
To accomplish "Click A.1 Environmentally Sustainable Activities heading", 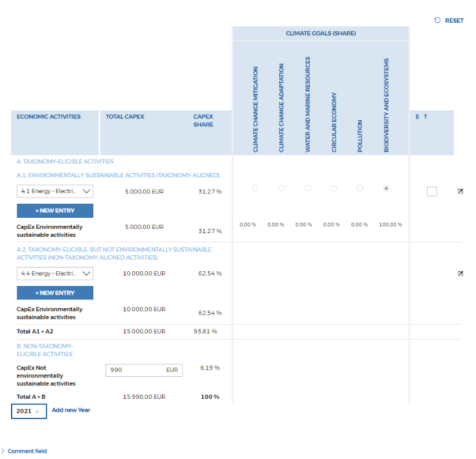I will 118,175.
